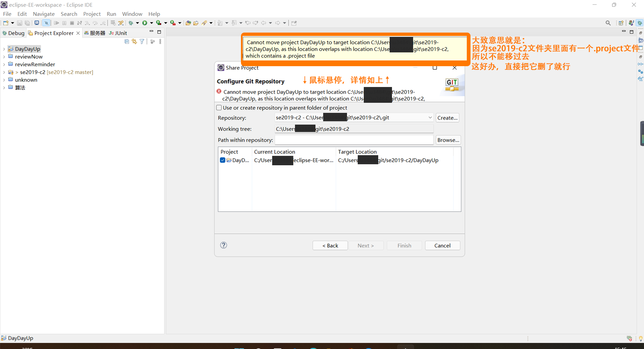Expand the se2019-c2 project node
Image resolution: width=644 pixels, height=349 pixels.
click(x=3, y=72)
